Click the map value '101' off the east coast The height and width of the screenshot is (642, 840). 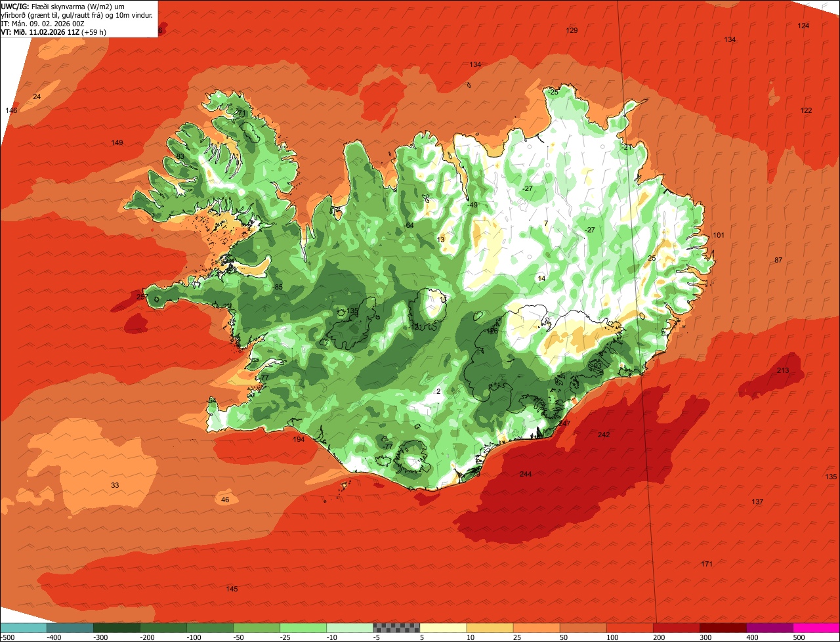719,236
